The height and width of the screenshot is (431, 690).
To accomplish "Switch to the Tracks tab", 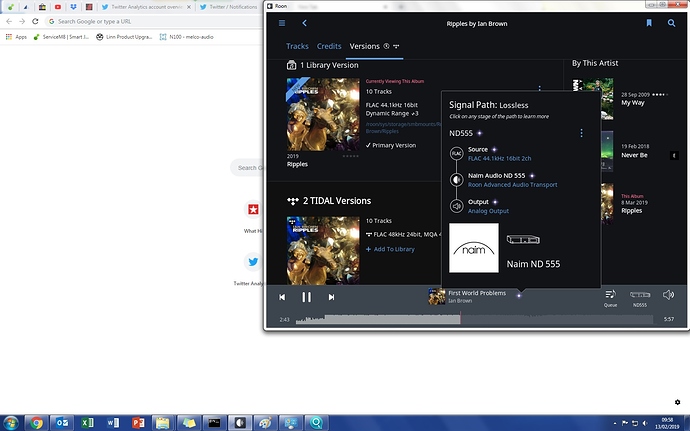I will tap(297, 46).
